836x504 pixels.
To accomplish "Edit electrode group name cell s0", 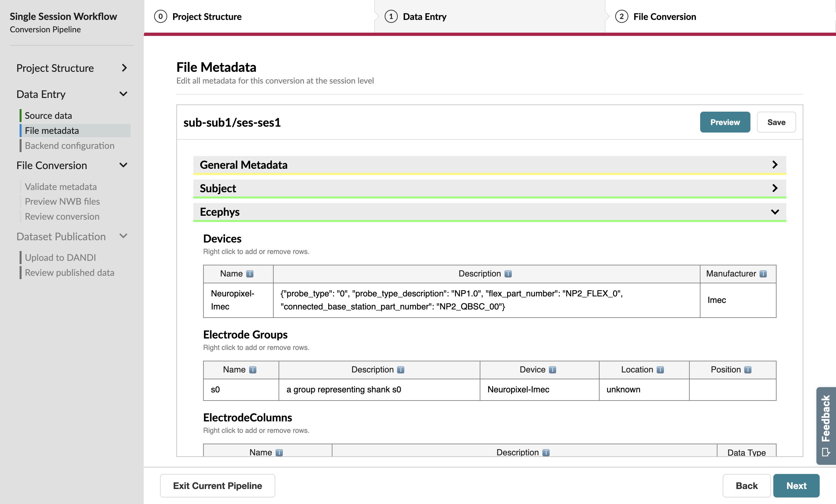I will pos(241,390).
